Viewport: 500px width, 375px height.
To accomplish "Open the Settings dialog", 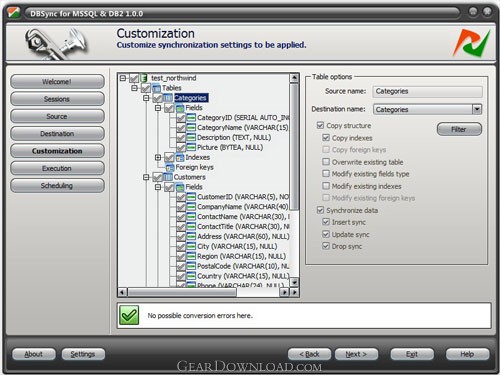I will pos(83,354).
